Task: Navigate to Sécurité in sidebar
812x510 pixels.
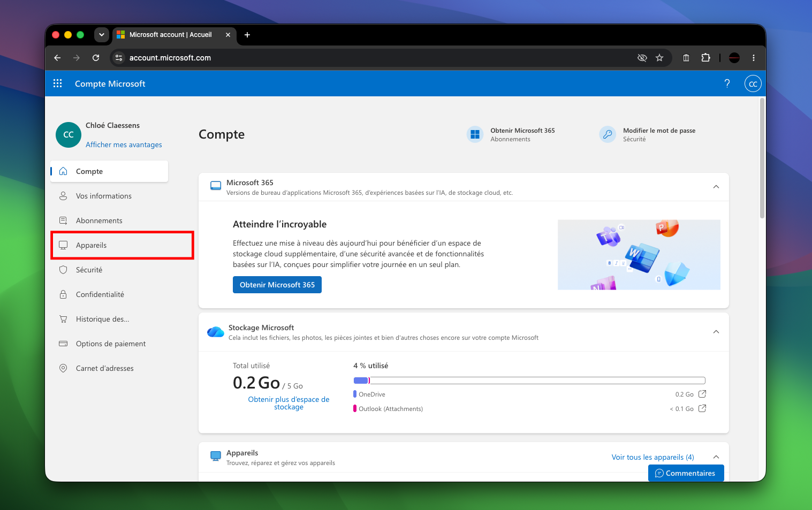Action: [109, 270]
